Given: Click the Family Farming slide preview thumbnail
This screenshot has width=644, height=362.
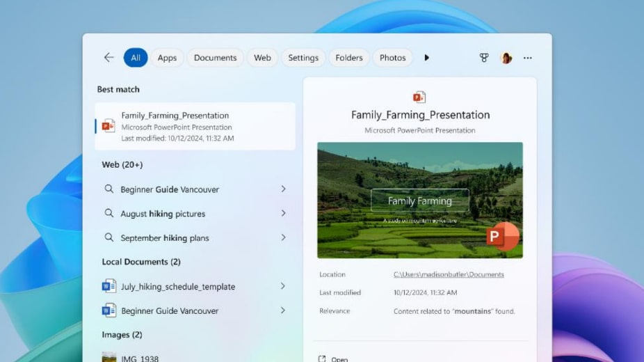Looking at the screenshot, I should [419, 200].
